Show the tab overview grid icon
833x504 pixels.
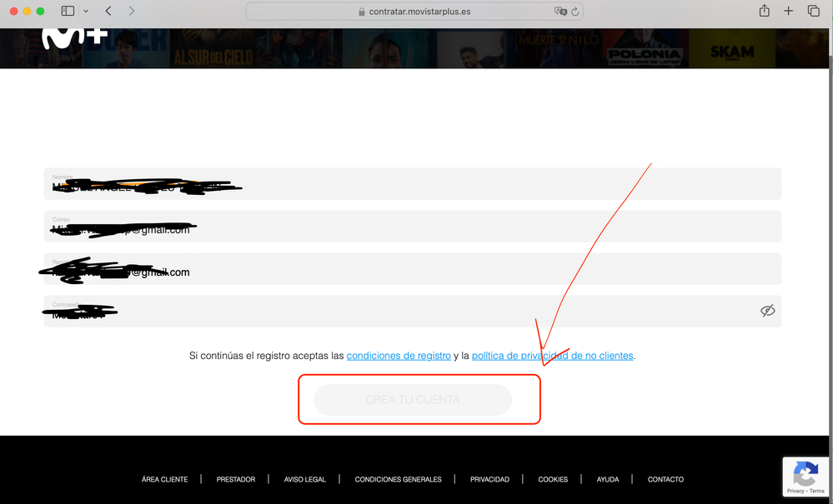pos(813,11)
